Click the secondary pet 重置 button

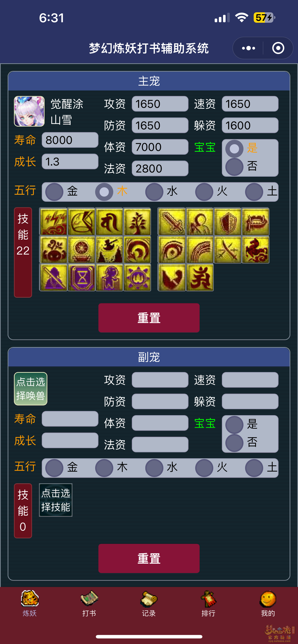coord(149,558)
